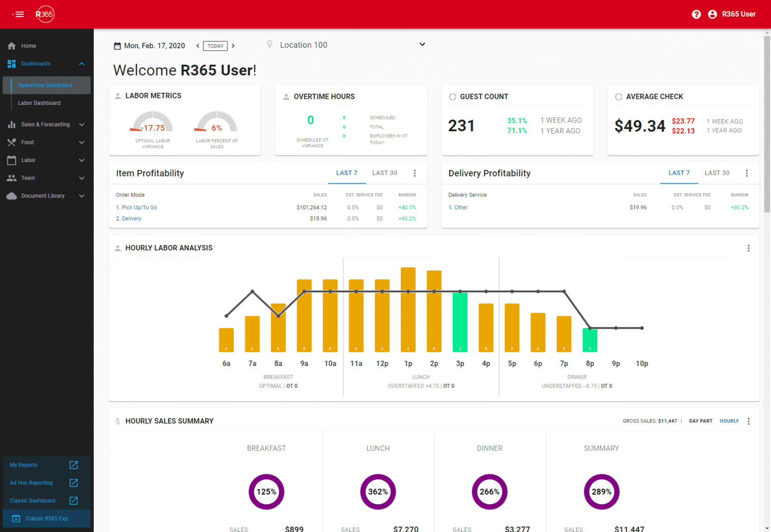
Task: Open Delivery Profitability more options menu
Action: coord(747,173)
